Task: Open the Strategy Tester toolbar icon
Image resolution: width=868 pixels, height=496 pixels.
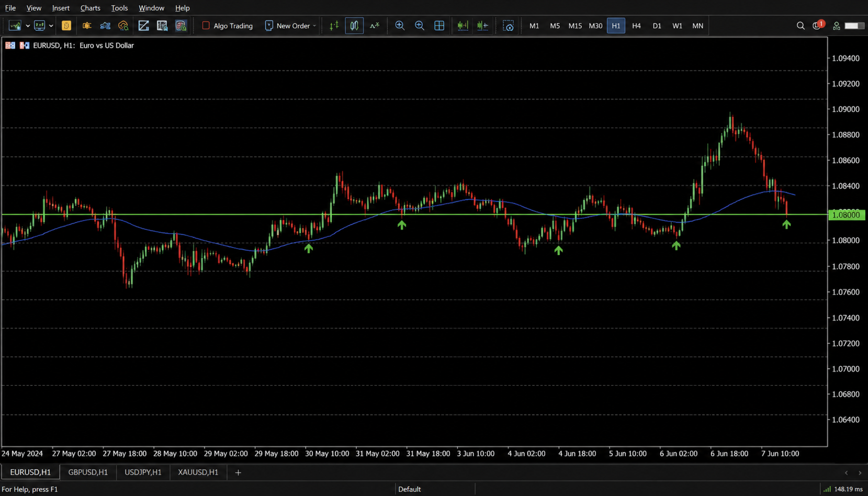Action: (x=181, y=26)
